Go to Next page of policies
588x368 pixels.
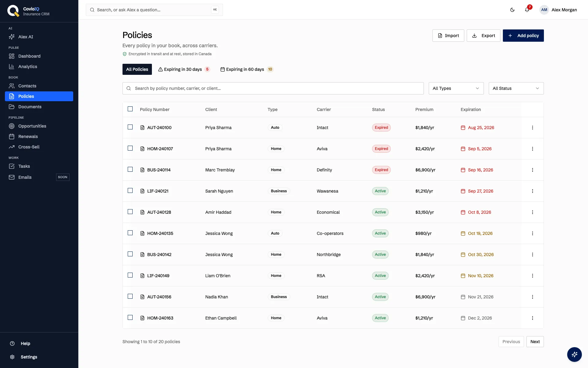pyautogui.click(x=535, y=342)
